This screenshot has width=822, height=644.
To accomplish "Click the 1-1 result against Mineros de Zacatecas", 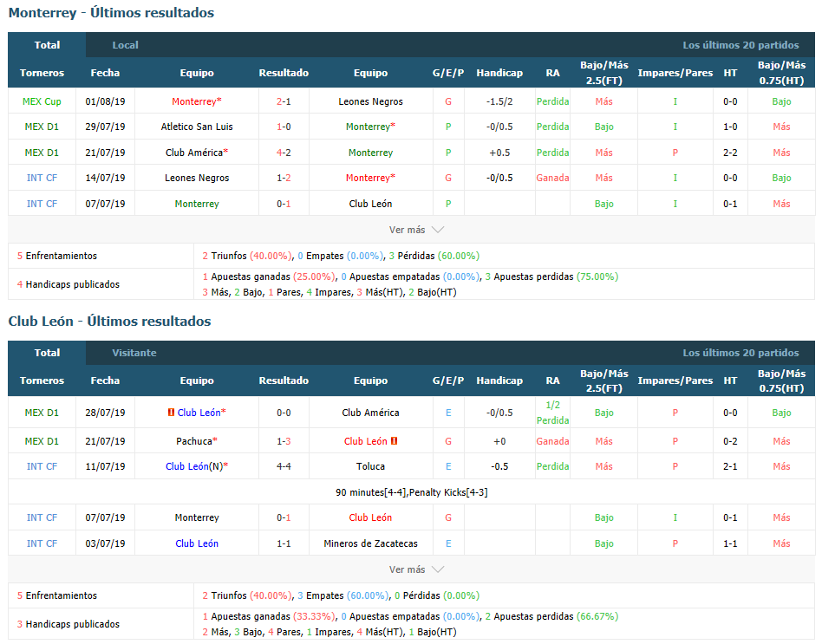I will click(x=284, y=543).
